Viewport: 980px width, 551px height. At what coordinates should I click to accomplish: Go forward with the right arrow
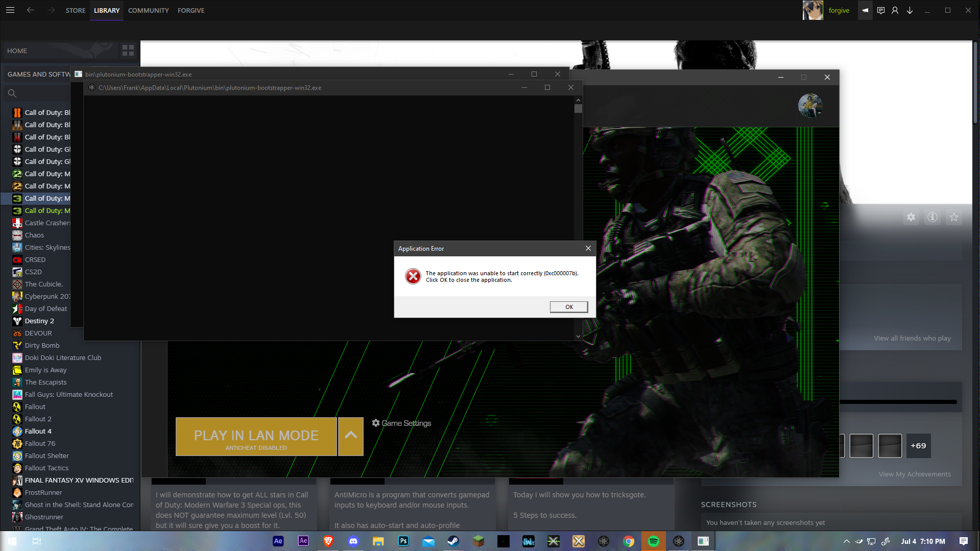tap(51, 10)
